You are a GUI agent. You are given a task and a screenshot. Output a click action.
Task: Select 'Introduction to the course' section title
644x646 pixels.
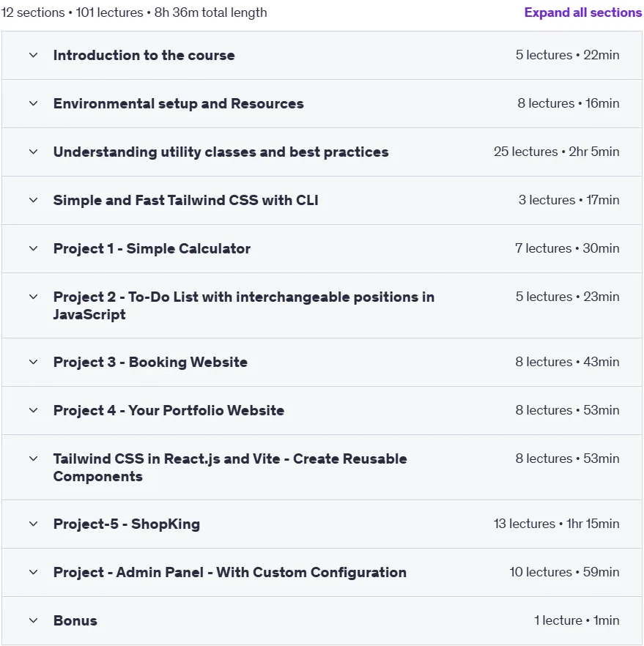[144, 55]
